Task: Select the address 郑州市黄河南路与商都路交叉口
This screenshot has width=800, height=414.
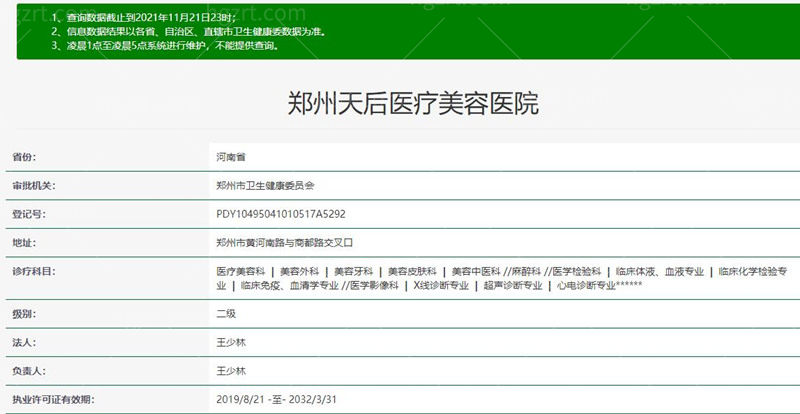Action: pos(285,243)
